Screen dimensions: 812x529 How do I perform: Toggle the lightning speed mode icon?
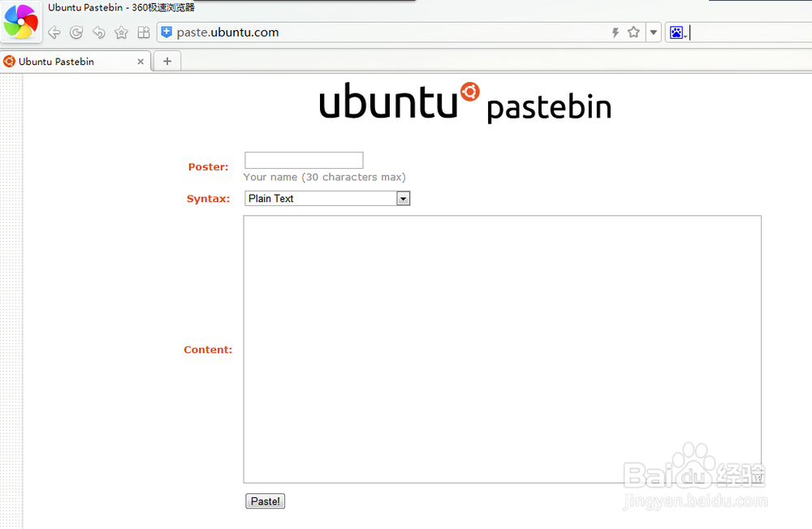tap(615, 32)
